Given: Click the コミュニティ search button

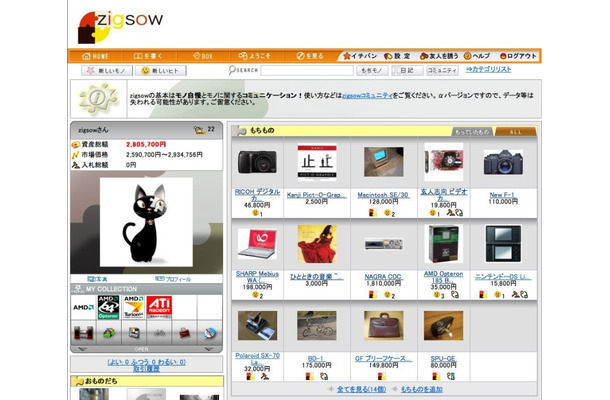Looking at the screenshot, I should coord(442,70).
